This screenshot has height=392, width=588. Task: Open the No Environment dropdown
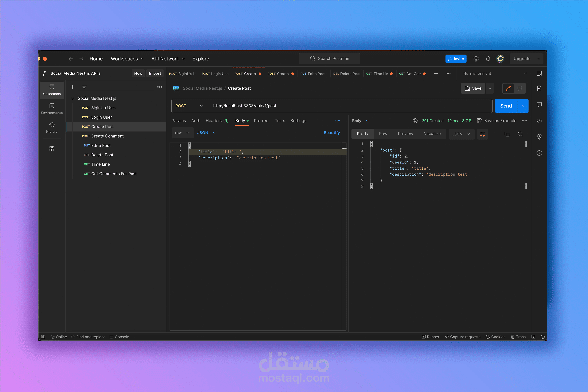point(494,73)
